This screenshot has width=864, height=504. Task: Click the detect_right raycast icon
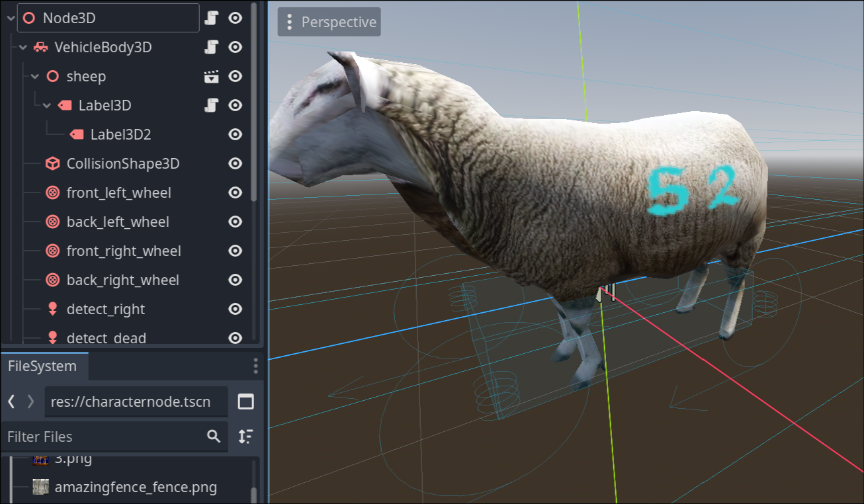[52, 309]
